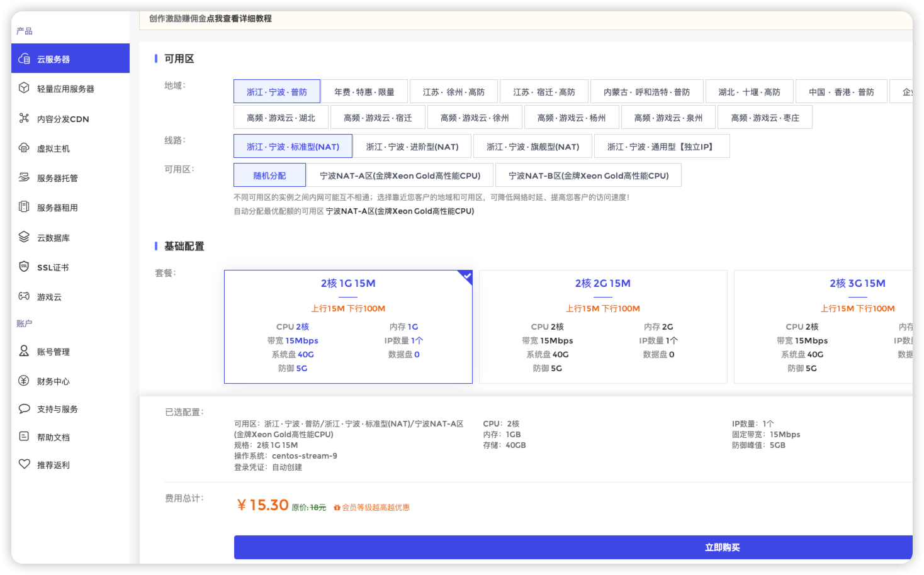Click the 游戏云 gamepad icon

(x=24, y=296)
